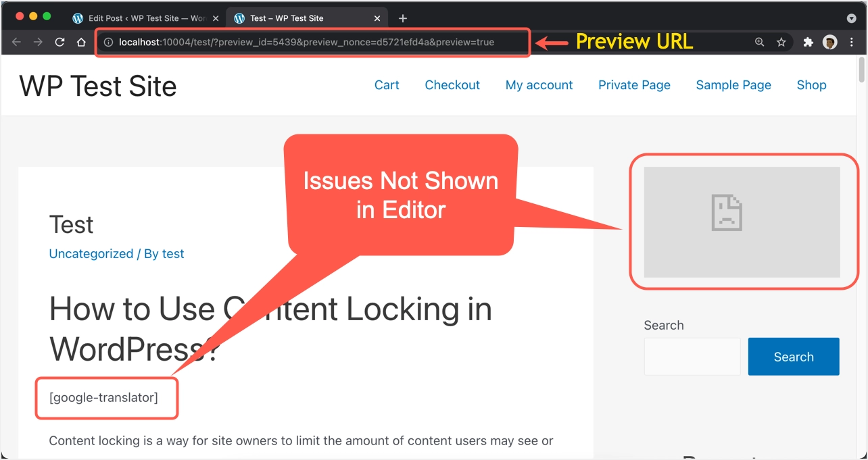Open a new browser tab

pyautogui.click(x=403, y=18)
